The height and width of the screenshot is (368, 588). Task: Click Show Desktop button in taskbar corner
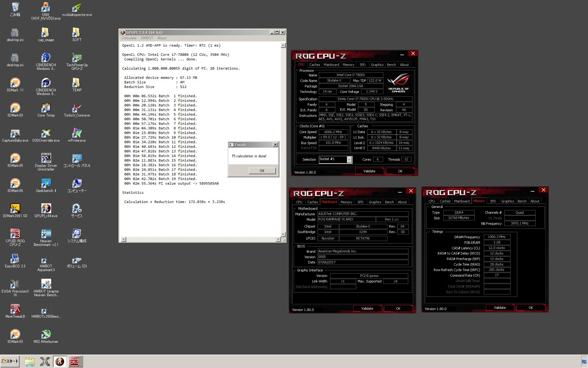click(x=584, y=362)
